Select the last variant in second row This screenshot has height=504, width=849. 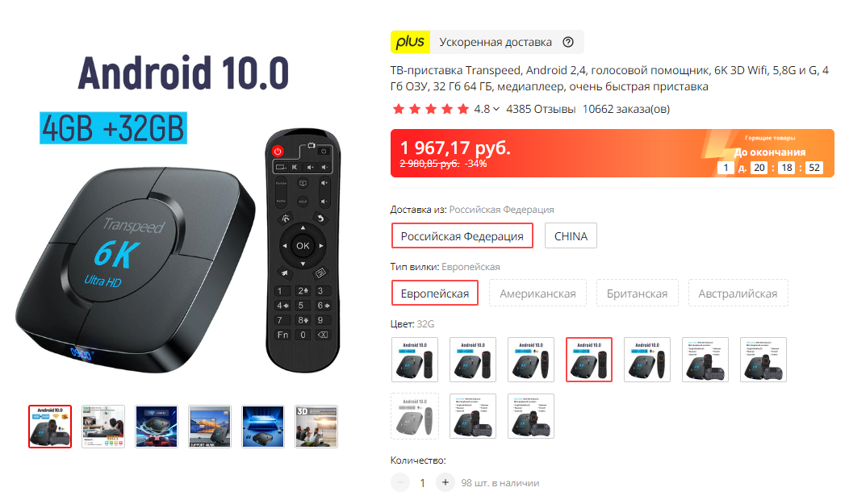(531, 416)
